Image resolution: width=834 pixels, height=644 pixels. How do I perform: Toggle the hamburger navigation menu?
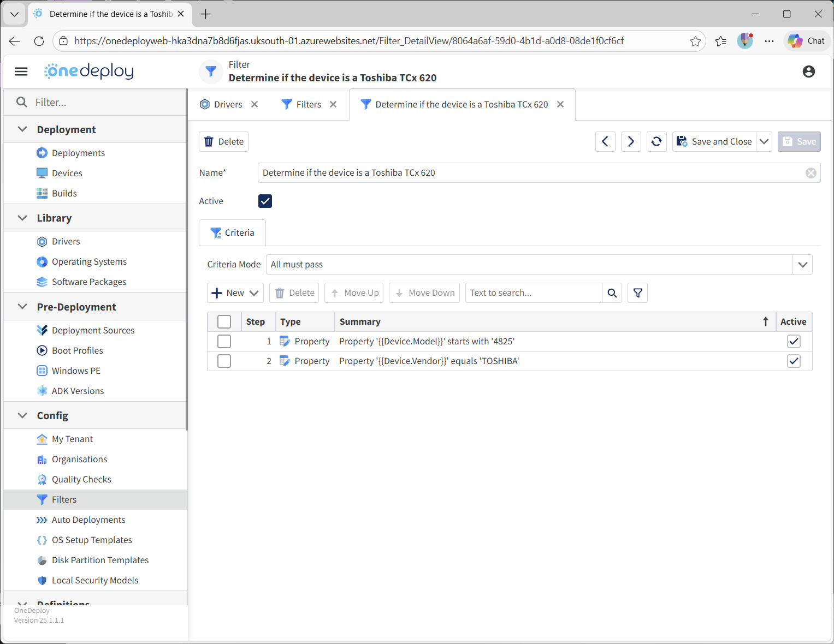click(21, 71)
